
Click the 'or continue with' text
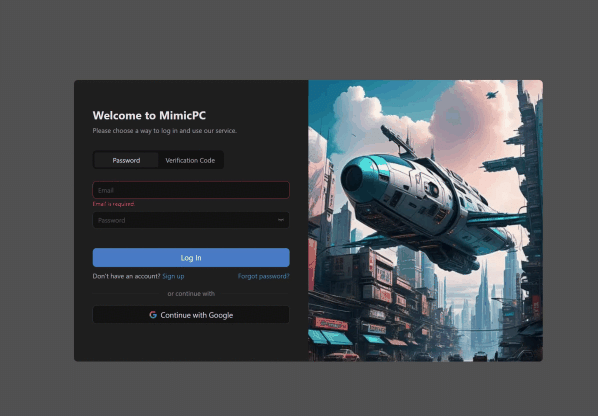click(x=191, y=294)
